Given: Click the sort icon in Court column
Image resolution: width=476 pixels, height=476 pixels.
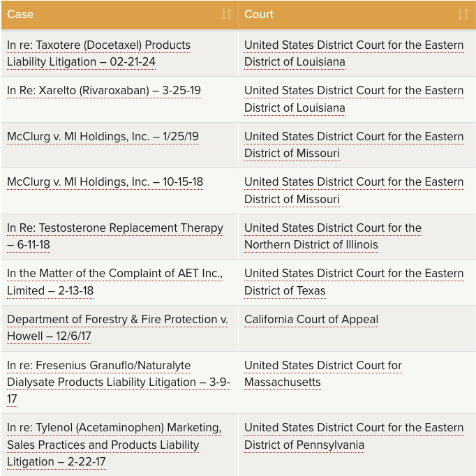Looking at the screenshot, I should [x=463, y=15].
